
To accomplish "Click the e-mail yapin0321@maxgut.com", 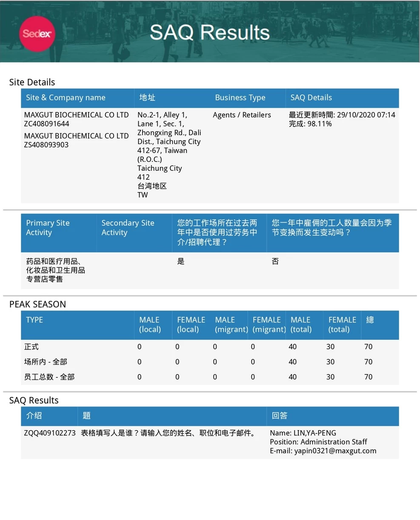I will (335, 451).
